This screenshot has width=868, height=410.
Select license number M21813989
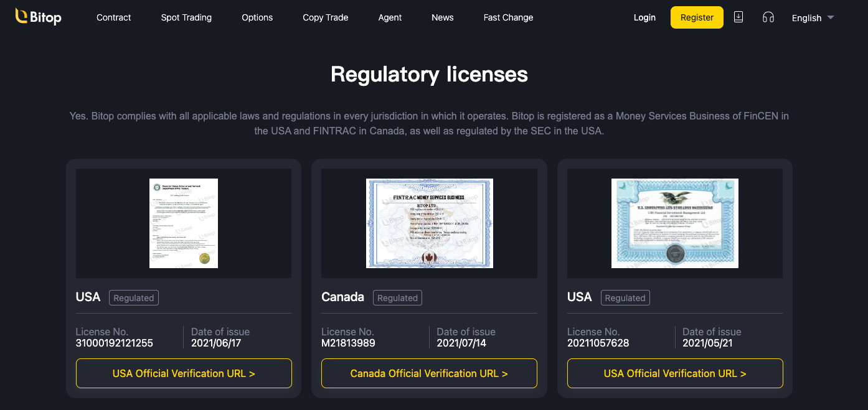pos(348,343)
